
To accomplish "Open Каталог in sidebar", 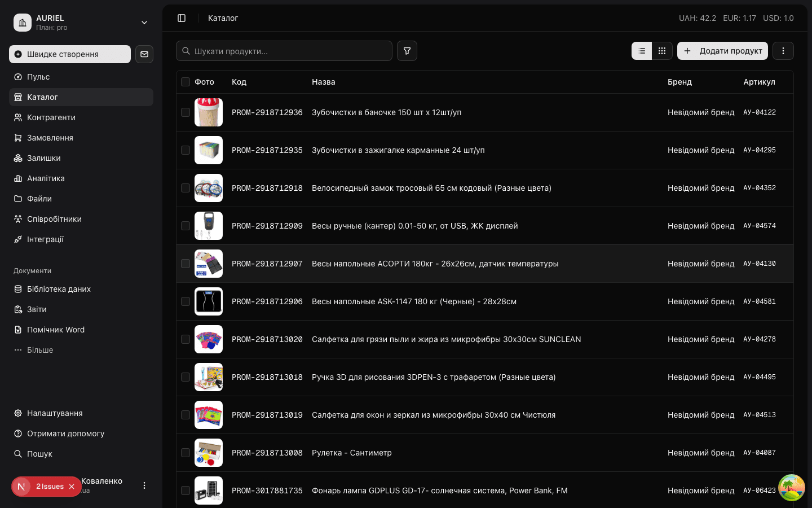I will pyautogui.click(x=81, y=97).
